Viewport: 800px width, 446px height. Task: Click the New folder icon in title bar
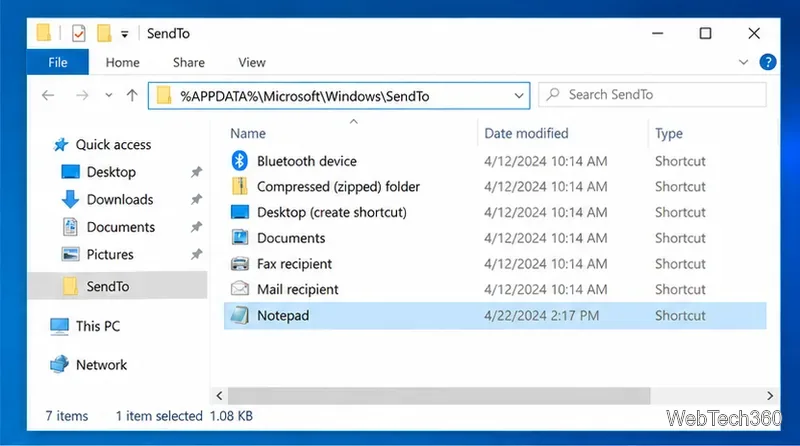coord(104,34)
